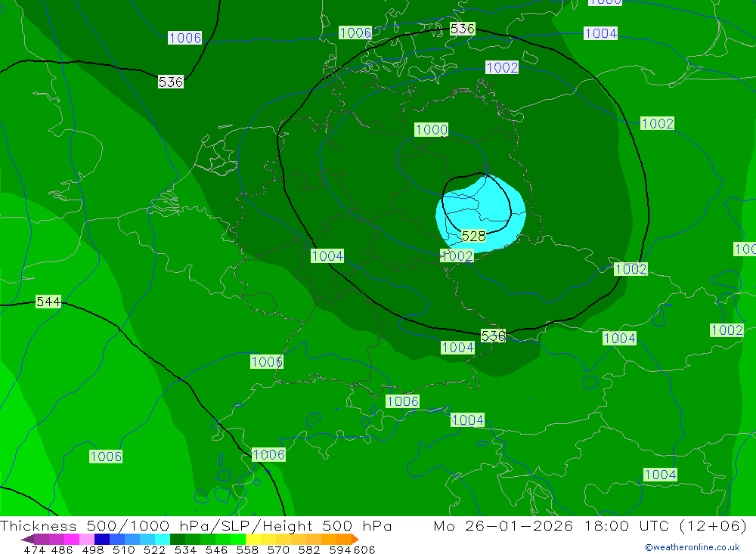Click the legend value '534'
The width and height of the screenshot is (756, 554).
point(185,549)
